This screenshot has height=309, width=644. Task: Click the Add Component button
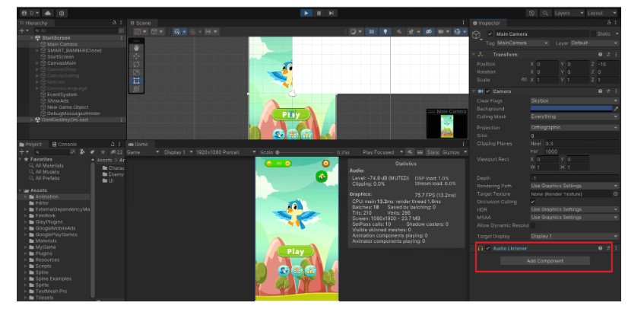tap(544, 261)
